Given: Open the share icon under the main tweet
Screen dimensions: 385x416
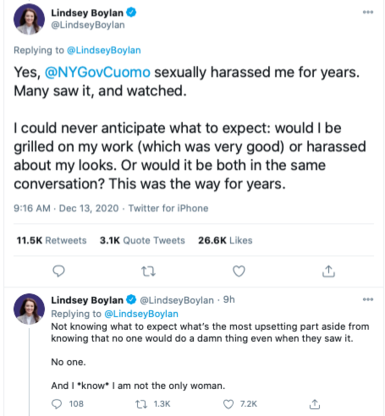Looking at the screenshot, I should pyautogui.click(x=328, y=271).
